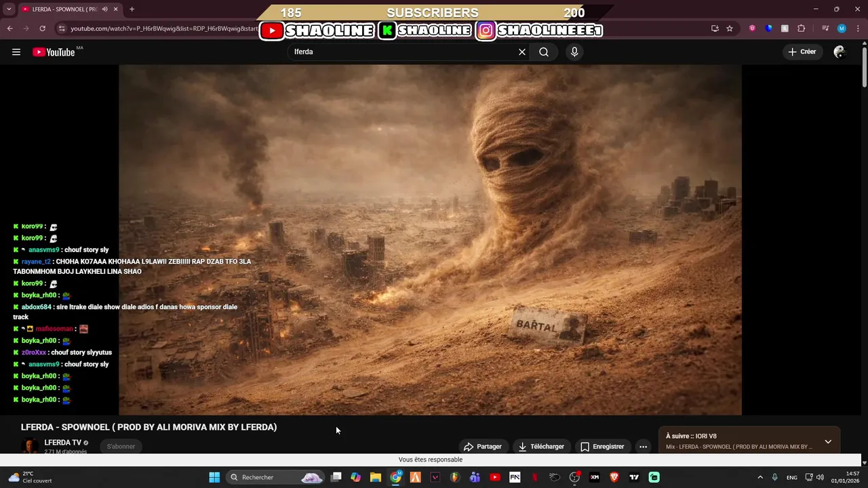Image resolution: width=868 pixels, height=488 pixels.
Task: Open the Kick green icon on taskbar
Action: click(654, 477)
